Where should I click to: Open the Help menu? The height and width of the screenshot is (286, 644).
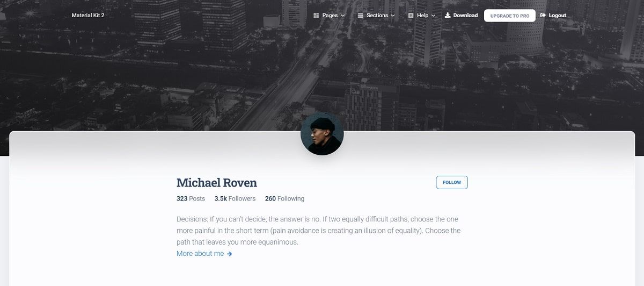[422, 16]
